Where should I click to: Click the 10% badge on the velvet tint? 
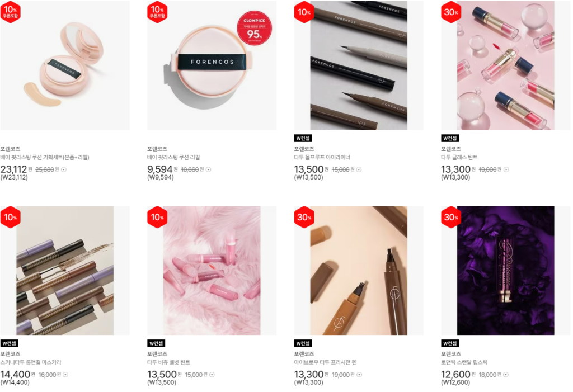(x=157, y=218)
